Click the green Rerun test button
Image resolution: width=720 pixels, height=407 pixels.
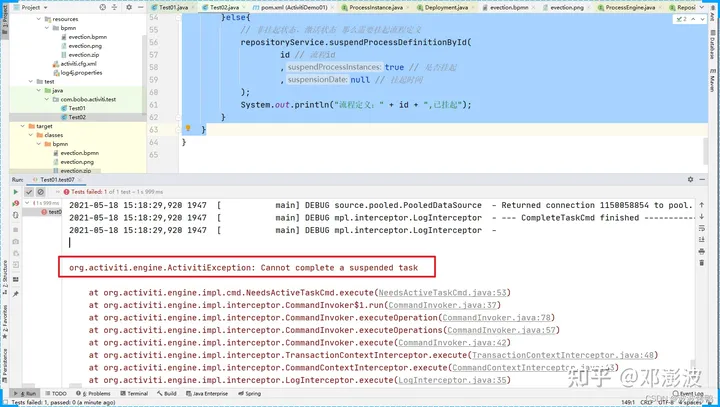tap(15, 192)
